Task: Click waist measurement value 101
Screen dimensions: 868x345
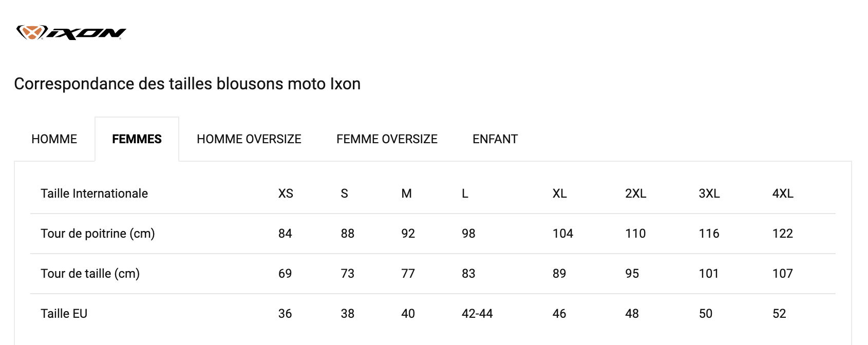Action: pyautogui.click(x=708, y=274)
